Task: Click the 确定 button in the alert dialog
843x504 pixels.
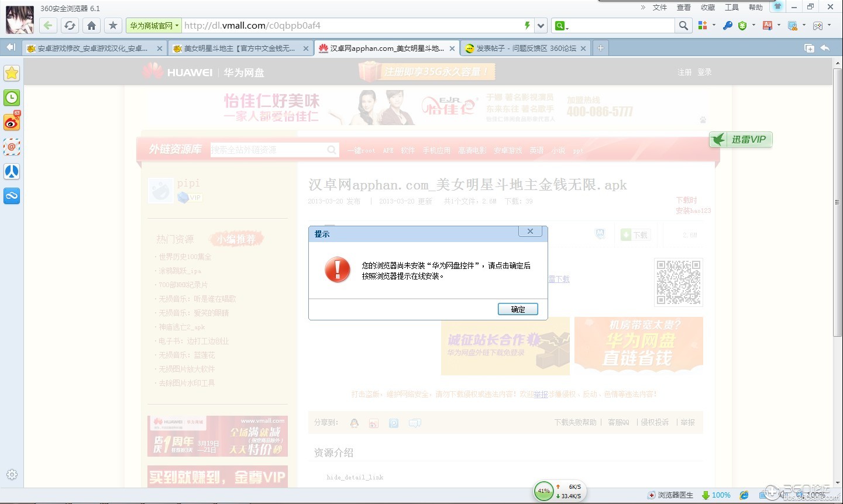Action: point(517,309)
